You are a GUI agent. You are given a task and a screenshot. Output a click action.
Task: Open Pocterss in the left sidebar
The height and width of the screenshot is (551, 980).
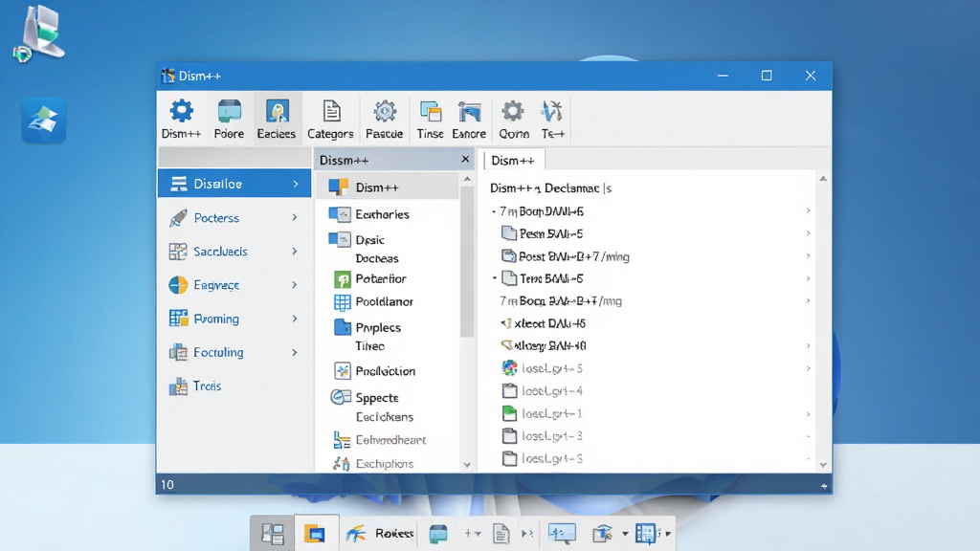click(234, 217)
